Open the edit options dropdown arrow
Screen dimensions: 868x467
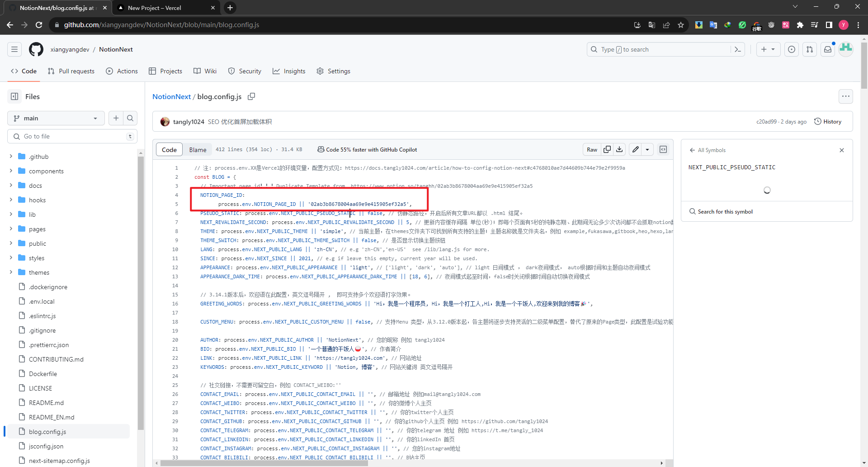click(647, 149)
